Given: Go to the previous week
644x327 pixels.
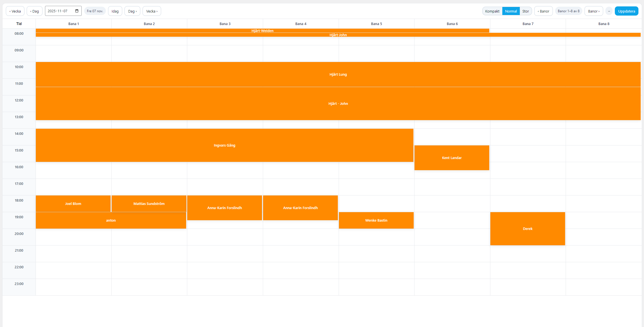Looking at the screenshot, I should [x=15, y=11].
